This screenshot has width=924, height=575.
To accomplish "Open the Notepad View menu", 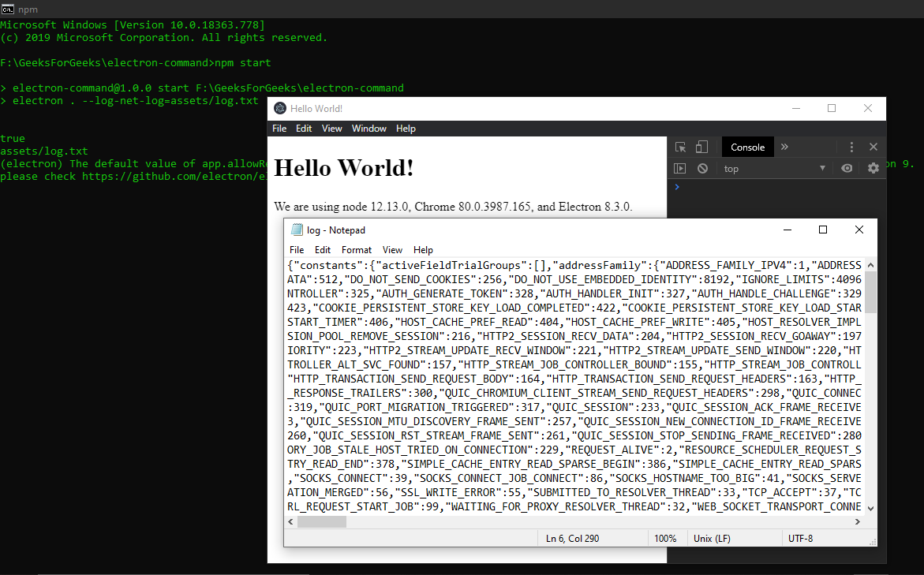I will [x=392, y=250].
